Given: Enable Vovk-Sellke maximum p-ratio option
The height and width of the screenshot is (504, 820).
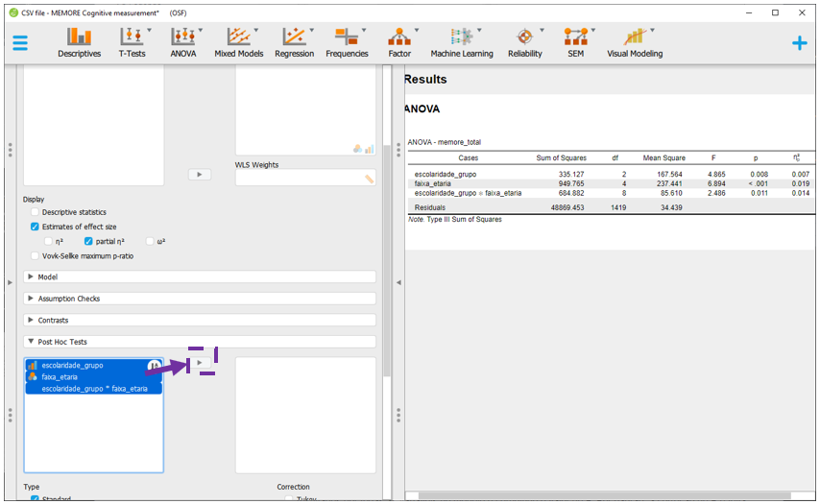Looking at the screenshot, I should [36, 255].
